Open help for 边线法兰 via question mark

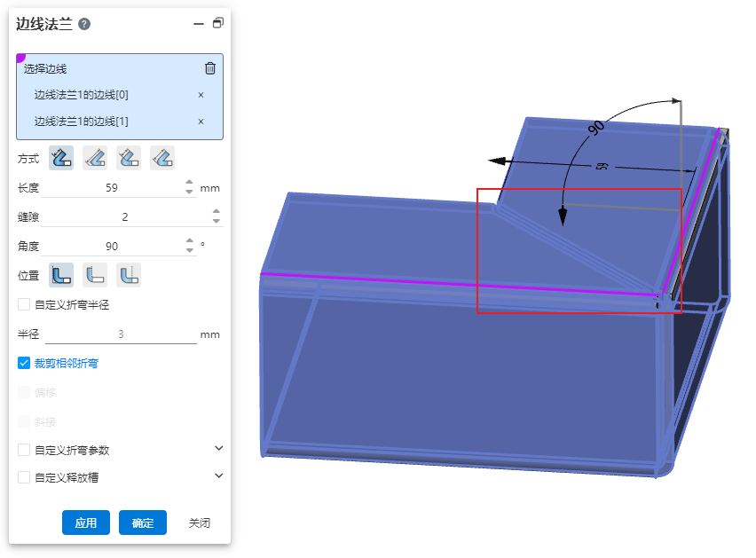[x=84, y=24]
